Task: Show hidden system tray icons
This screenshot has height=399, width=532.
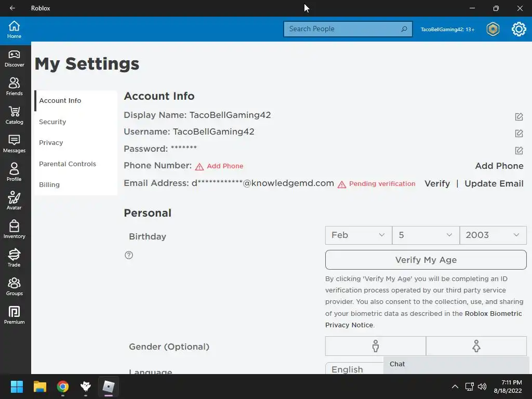Action: coord(455,387)
